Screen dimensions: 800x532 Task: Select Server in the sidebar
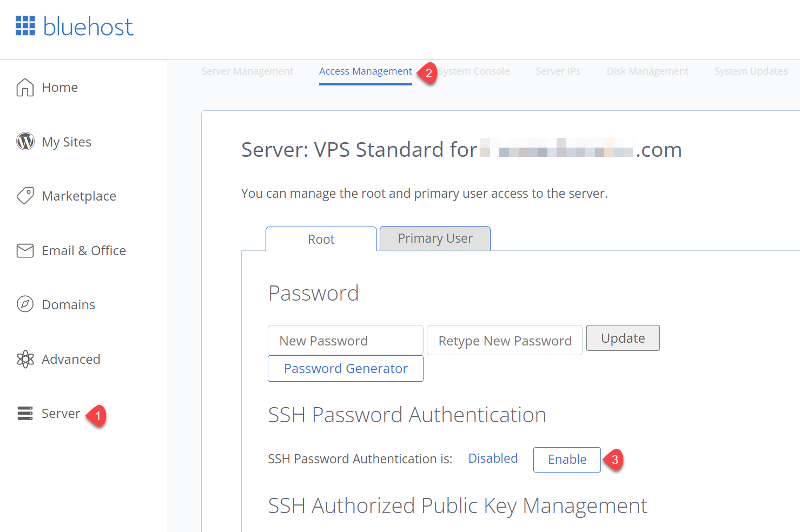(x=61, y=414)
